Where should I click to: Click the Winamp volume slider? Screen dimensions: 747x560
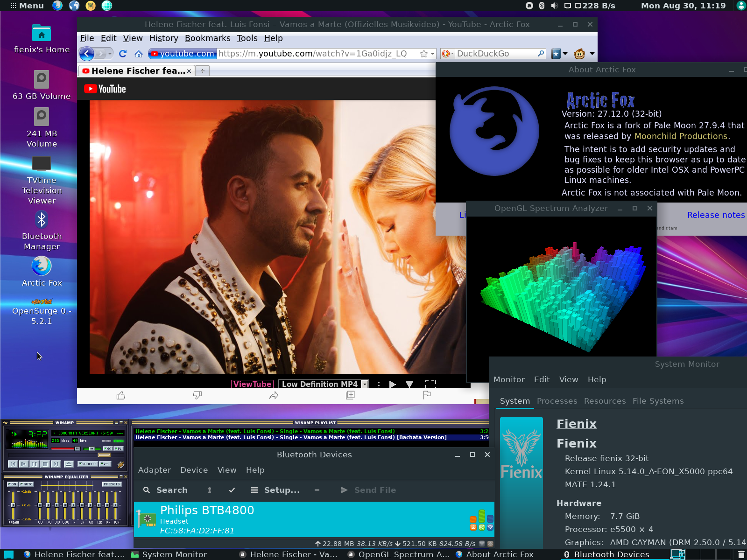pyautogui.click(x=65, y=448)
